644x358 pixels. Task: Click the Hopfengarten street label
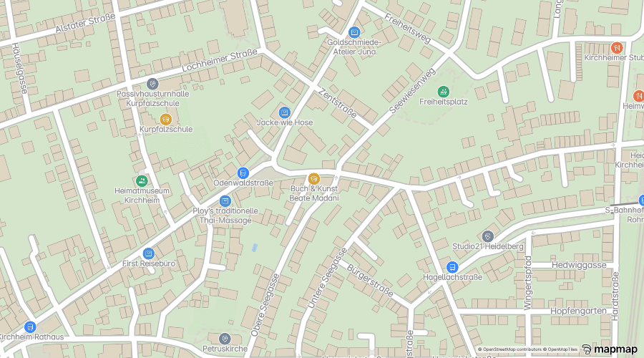pos(578,311)
